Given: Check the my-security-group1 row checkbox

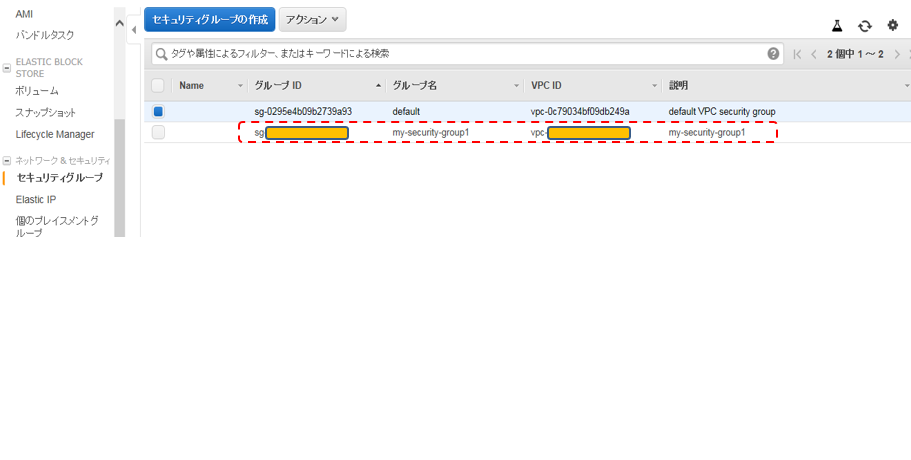Looking at the screenshot, I should [158, 132].
